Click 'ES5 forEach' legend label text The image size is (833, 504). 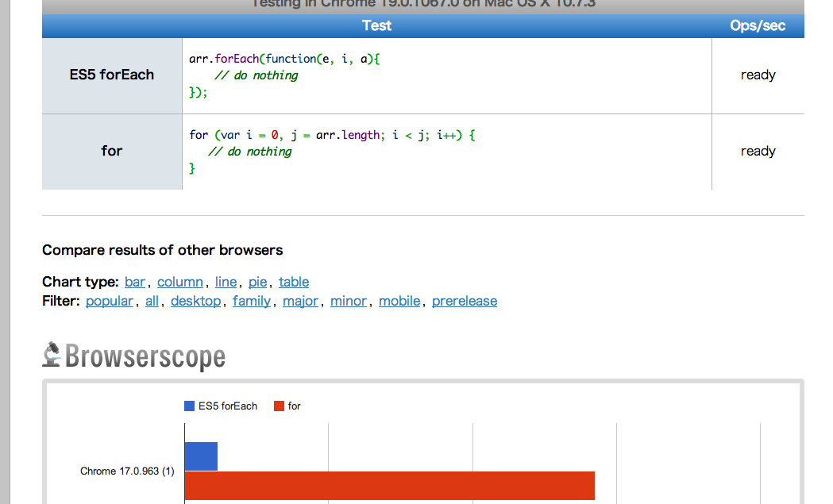click(228, 406)
